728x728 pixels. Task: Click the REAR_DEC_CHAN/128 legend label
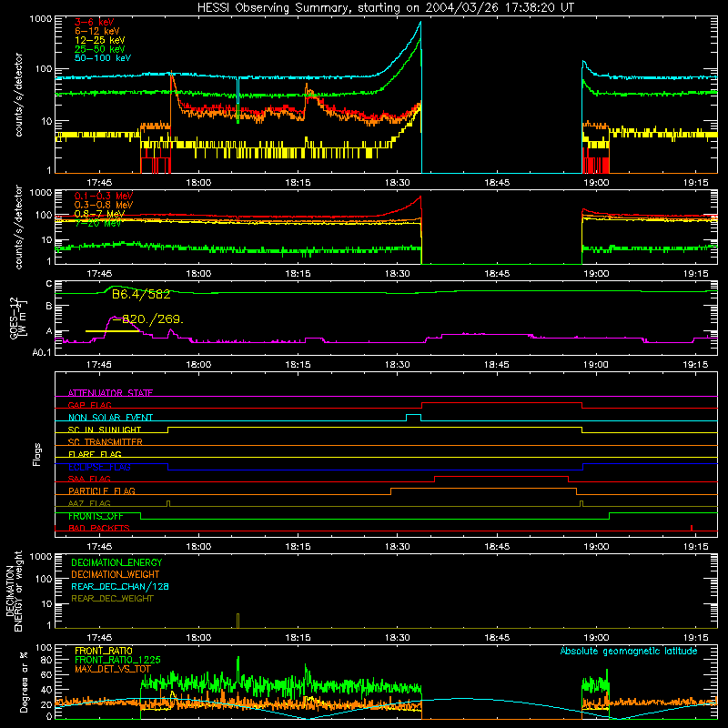[x=120, y=586]
